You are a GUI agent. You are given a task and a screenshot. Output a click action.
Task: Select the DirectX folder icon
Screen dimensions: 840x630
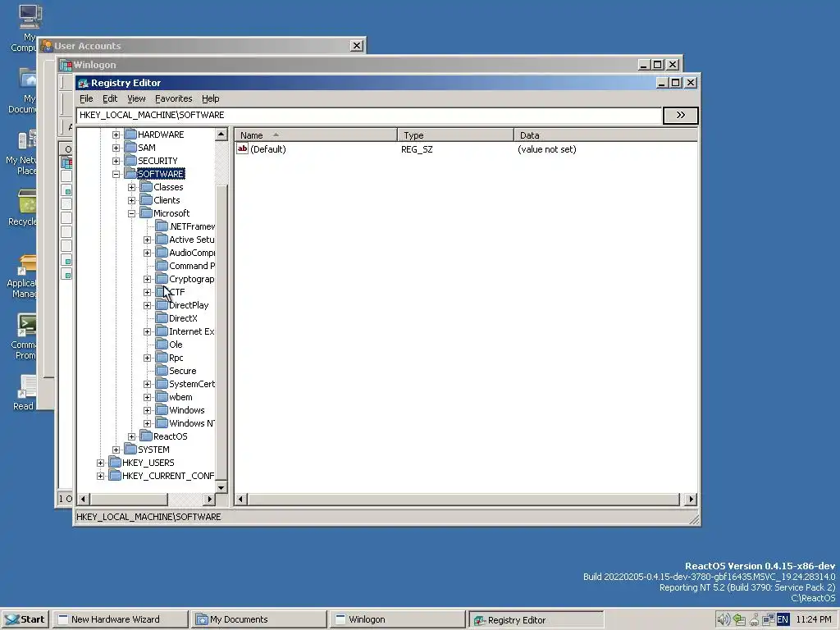pyautogui.click(x=162, y=317)
